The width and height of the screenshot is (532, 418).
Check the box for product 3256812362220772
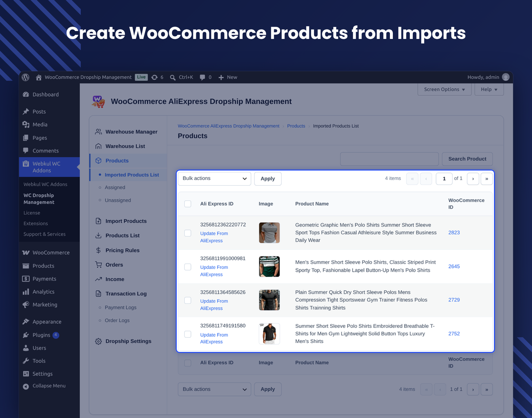click(188, 233)
